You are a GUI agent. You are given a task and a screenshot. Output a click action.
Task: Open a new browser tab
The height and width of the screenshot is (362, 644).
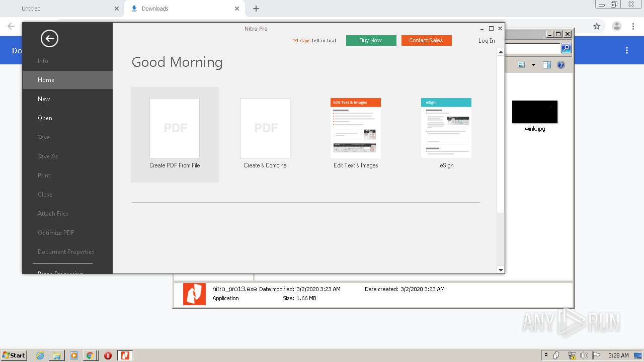pos(256,9)
